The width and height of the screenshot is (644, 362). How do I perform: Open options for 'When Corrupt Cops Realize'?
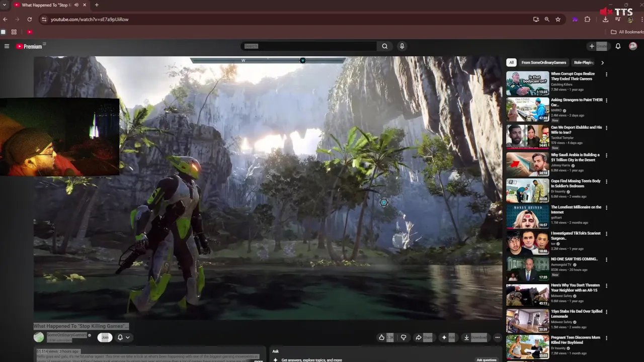[606, 74]
